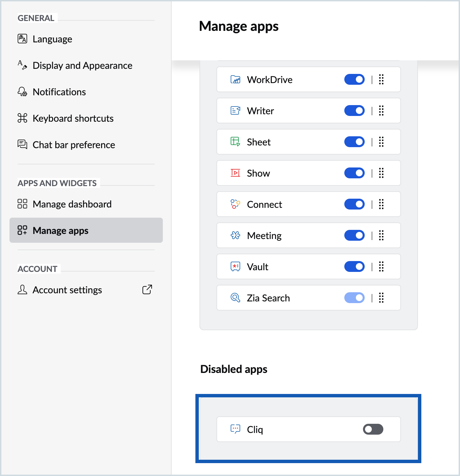
Task: Click the Cliq app icon
Action: (235, 429)
